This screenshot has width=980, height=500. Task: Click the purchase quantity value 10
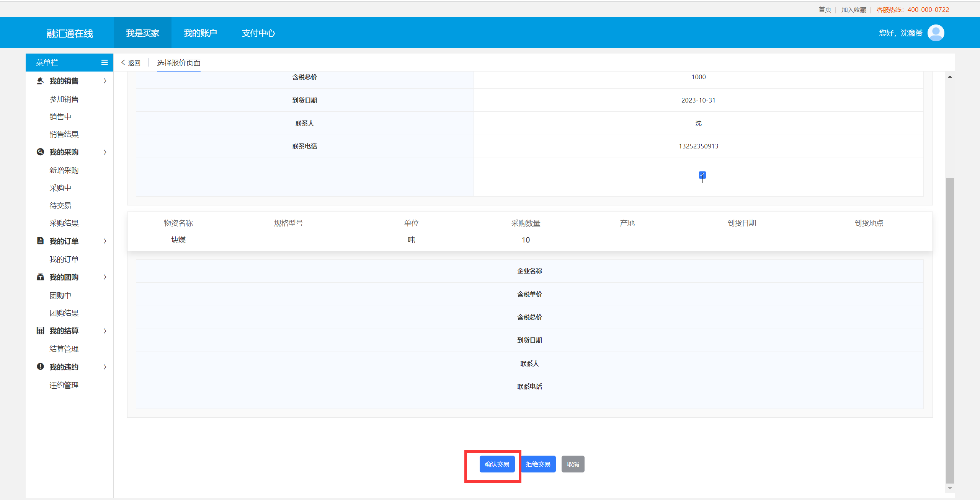526,240
